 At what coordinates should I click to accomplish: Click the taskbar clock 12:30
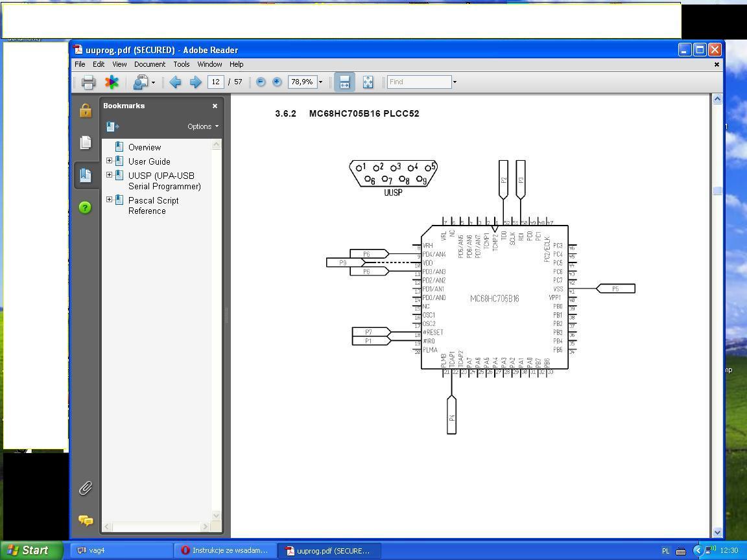[x=729, y=550]
